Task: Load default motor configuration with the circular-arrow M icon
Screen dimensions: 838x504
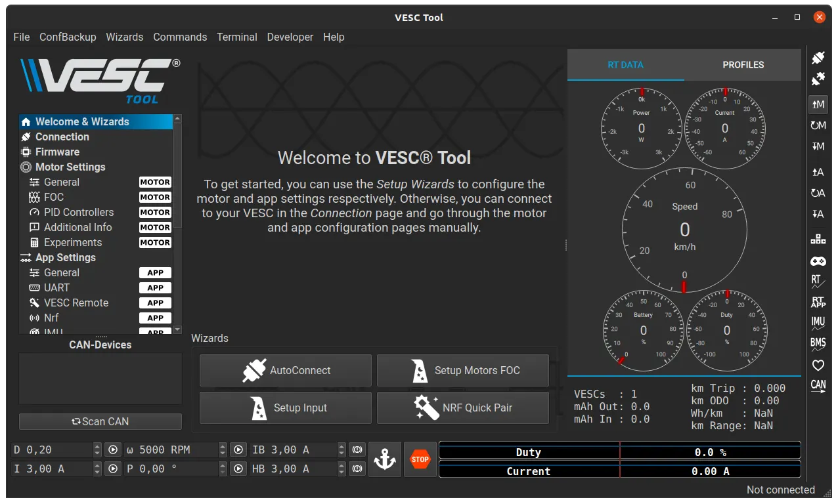Action: (x=818, y=125)
